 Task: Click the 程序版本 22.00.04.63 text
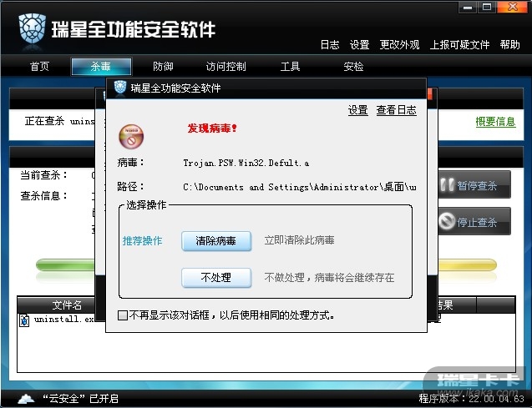(x=471, y=399)
